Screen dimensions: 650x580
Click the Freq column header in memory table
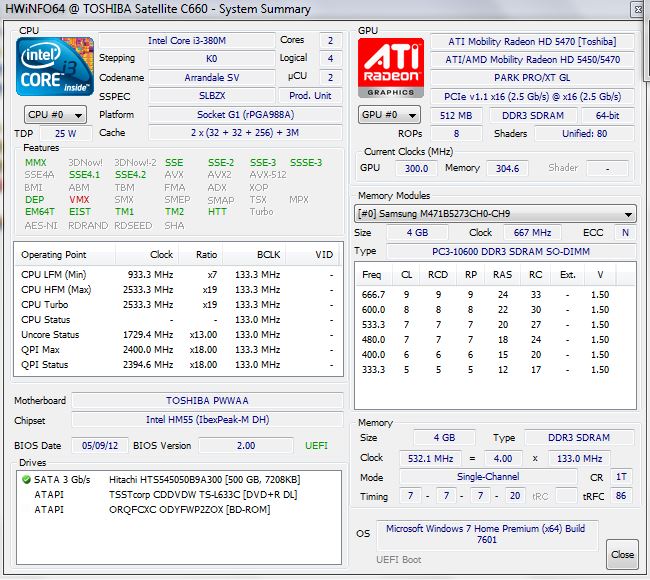click(371, 275)
